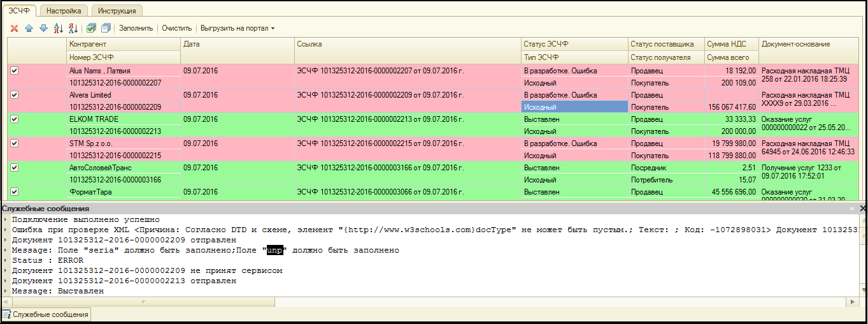The width and height of the screenshot is (868, 324).
Task: Switch to the Настройка tab
Action: point(64,11)
